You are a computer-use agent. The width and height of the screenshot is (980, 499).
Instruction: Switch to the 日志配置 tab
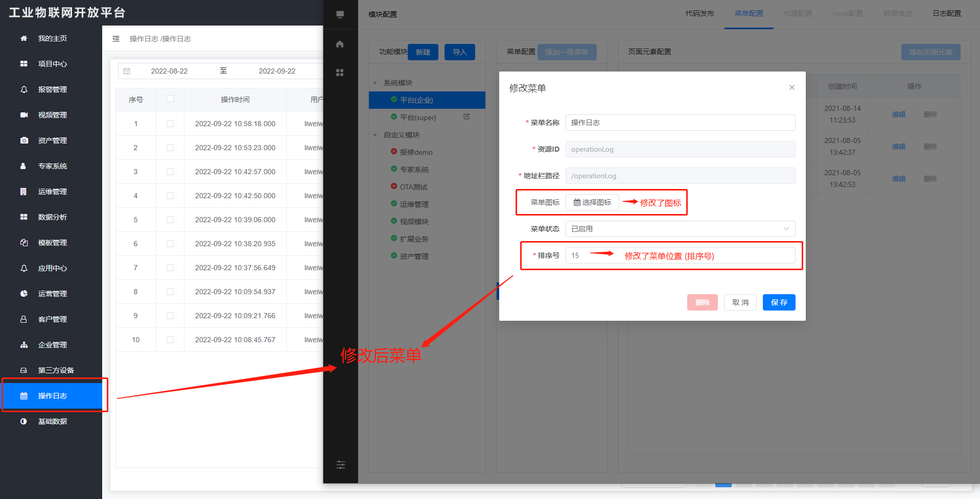pyautogui.click(x=946, y=13)
